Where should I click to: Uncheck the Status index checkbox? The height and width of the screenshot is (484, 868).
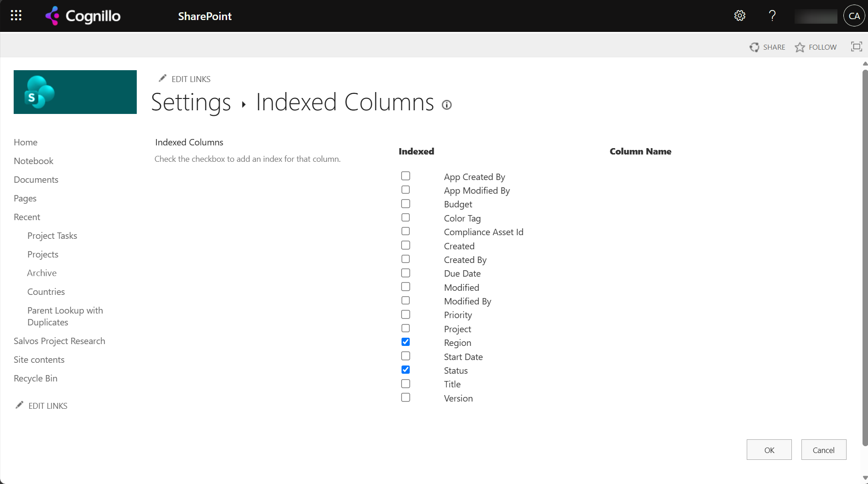tap(405, 370)
